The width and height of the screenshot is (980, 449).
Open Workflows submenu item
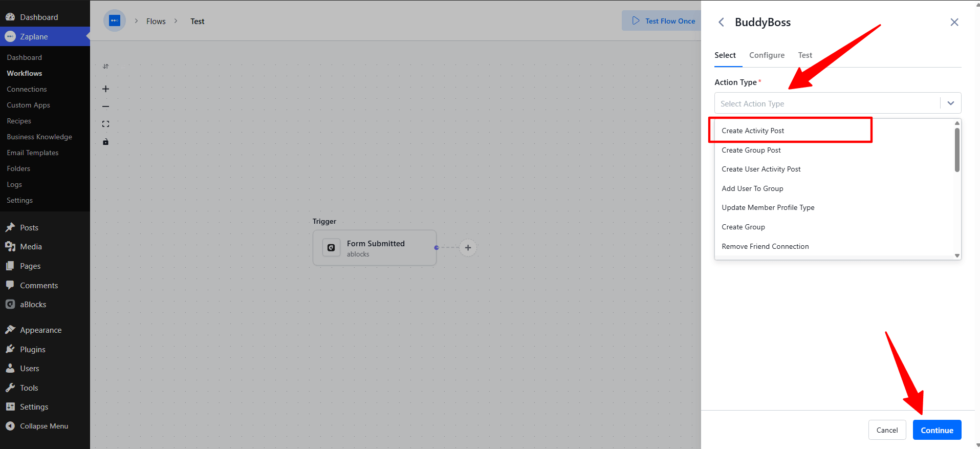(25, 73)
